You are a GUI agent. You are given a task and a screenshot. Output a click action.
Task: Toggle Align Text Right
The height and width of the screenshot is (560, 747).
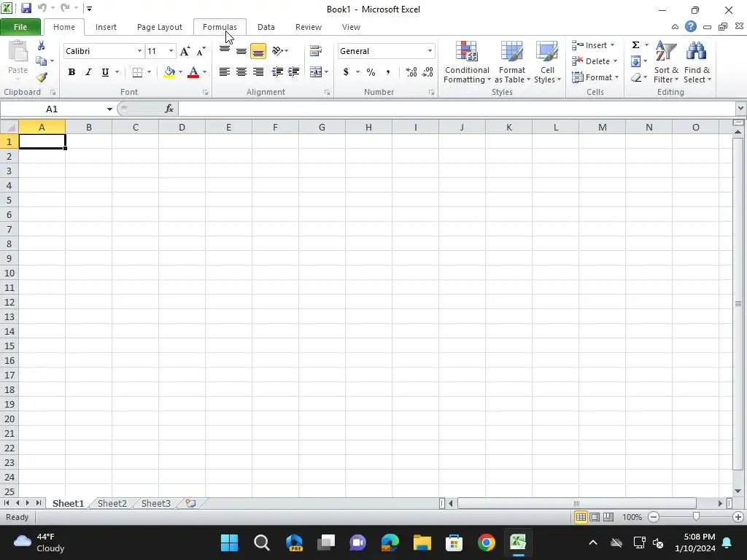click(258, 72)
